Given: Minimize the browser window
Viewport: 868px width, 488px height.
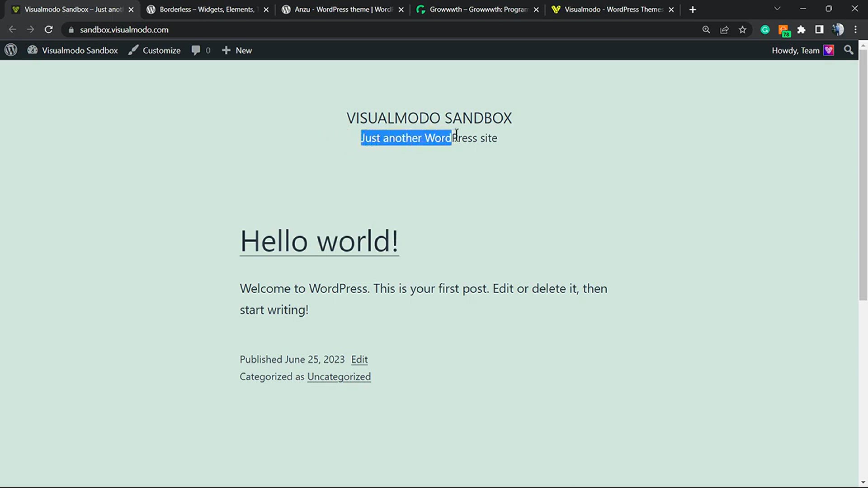Looking at the screenshot, I should [x=803, y=9].
